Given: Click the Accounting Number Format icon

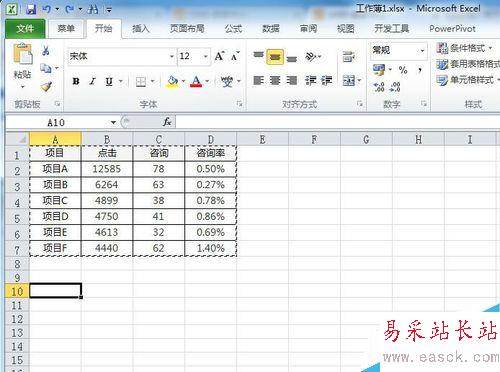Looking at the screenshot, I should pyautogui.click(x=379, y=70).
